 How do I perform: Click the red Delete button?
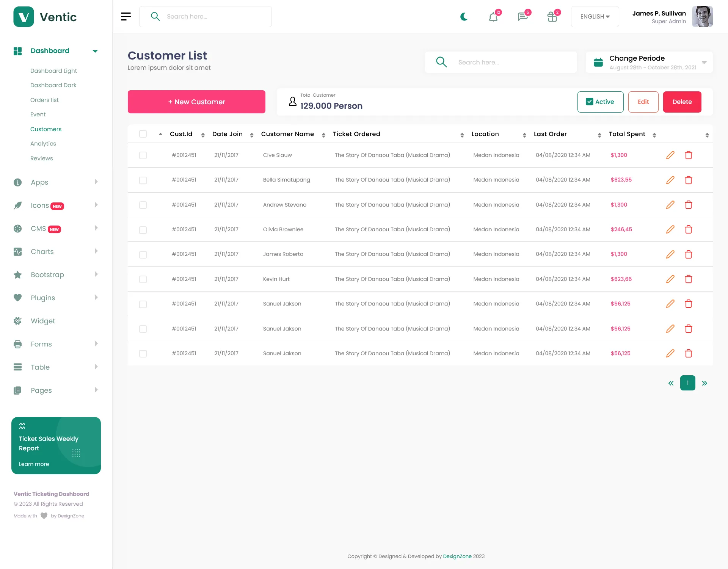[682, 102]
